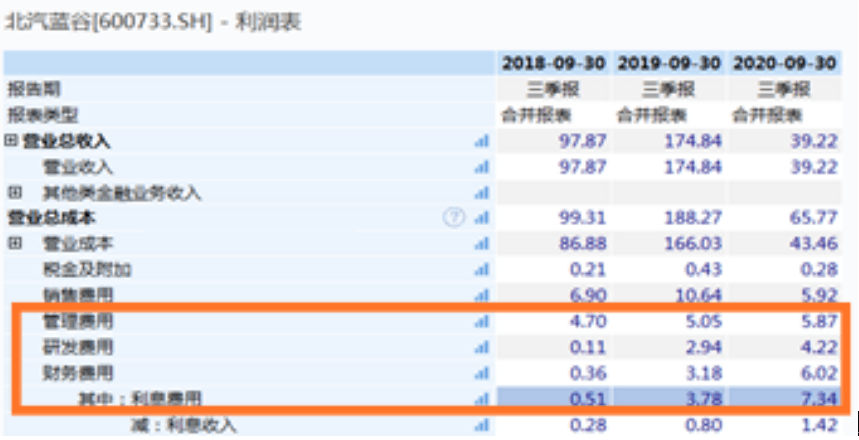View chart icon for 研发费用 row
Screen dimensions: 859x440
point(480,348)
